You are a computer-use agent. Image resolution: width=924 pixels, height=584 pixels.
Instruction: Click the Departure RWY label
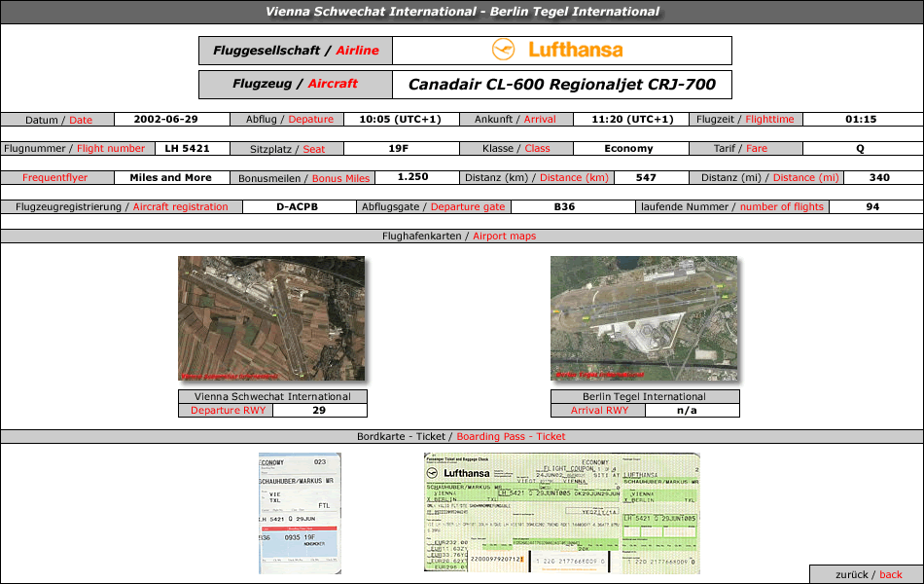(228, 411)
